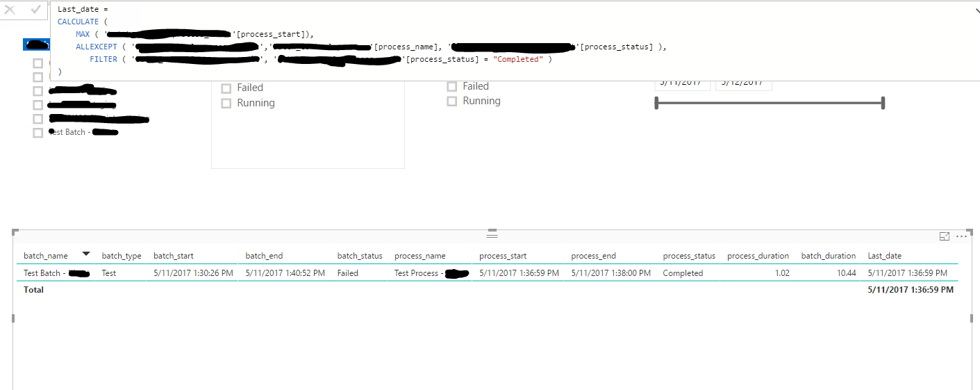
Task: Click the batch_name column header
Action: pos(46,256)
